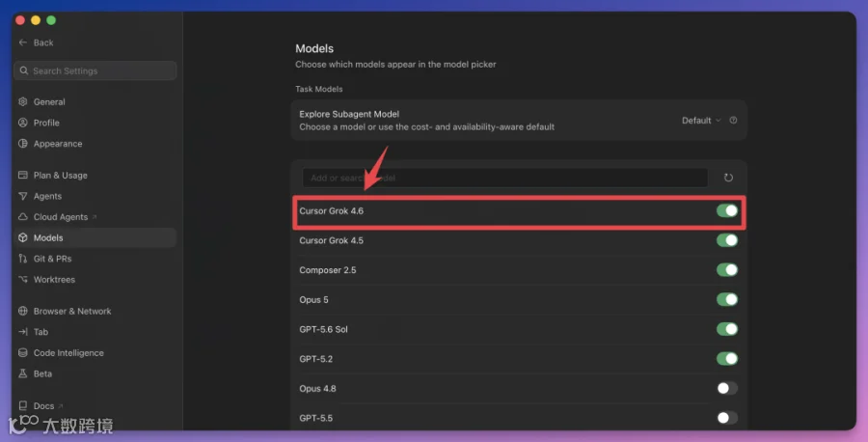Click the Appearance palette icon
The image size is (868, 442).
coord(23,144)
